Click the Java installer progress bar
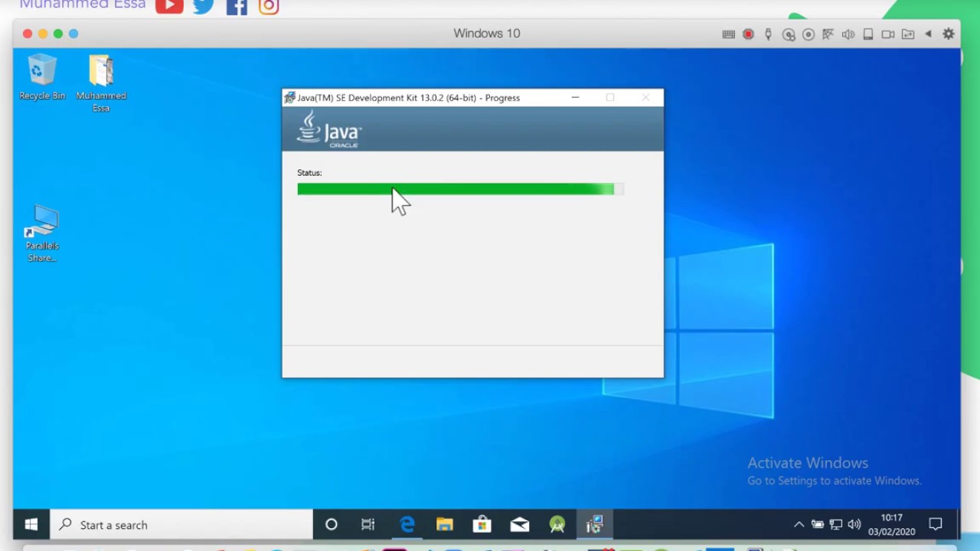 click(461, 189)
